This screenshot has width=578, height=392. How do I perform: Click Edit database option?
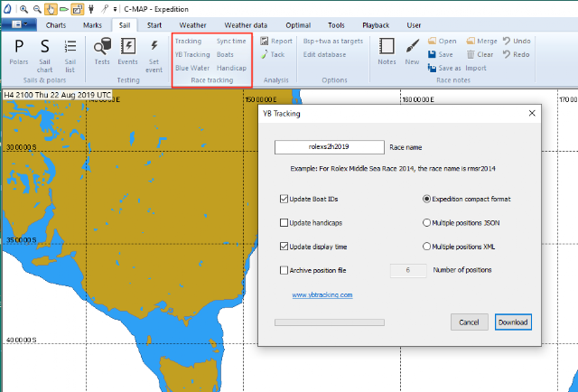tap(324, 54)
